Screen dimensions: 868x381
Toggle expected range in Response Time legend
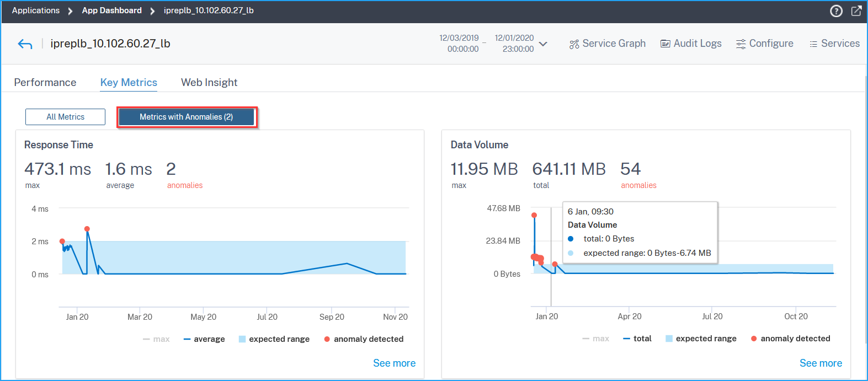(274, 339)
